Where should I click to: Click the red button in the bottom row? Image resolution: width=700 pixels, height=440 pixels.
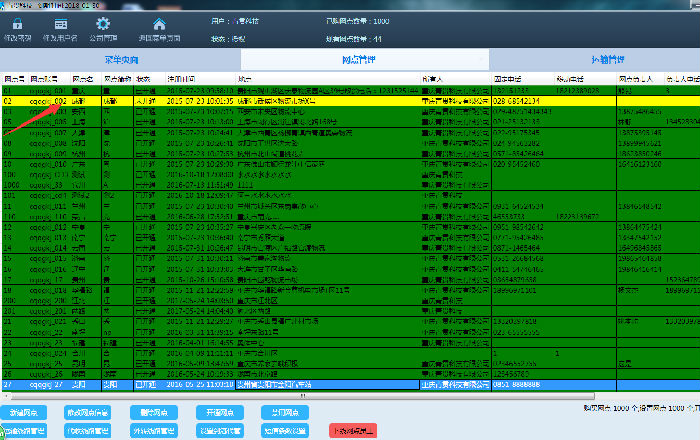pyautogui.click(x=352, y=430)
